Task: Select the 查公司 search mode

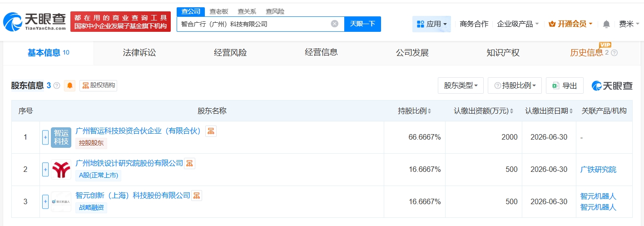Action: coord(190,11)
